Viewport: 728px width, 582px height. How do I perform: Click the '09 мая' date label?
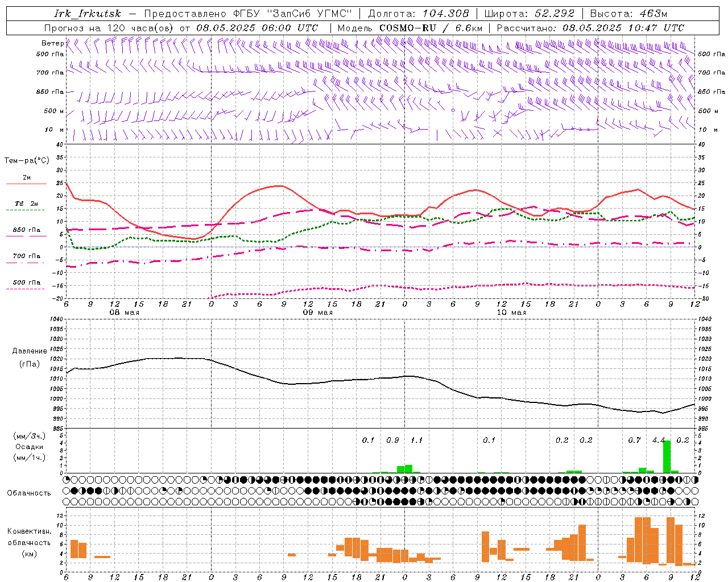[x=317, y=313]
